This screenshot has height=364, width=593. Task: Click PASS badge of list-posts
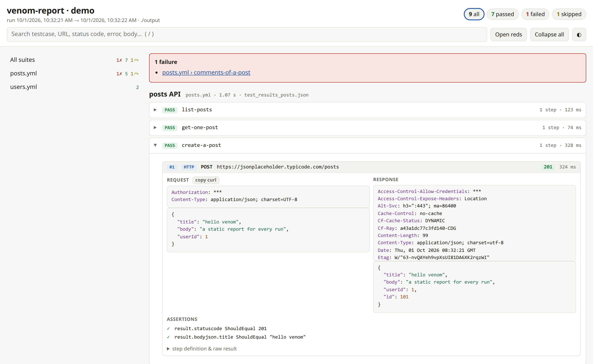(170, 110)
